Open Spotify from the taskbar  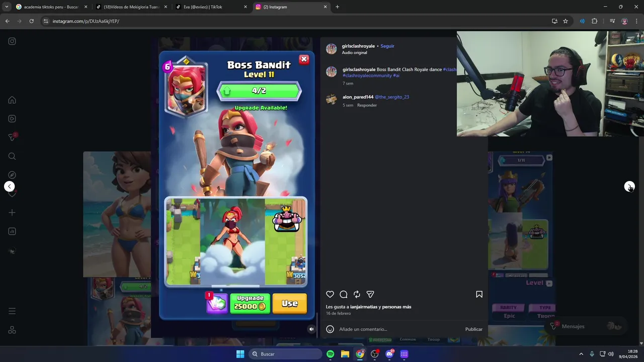click(330, 354)
